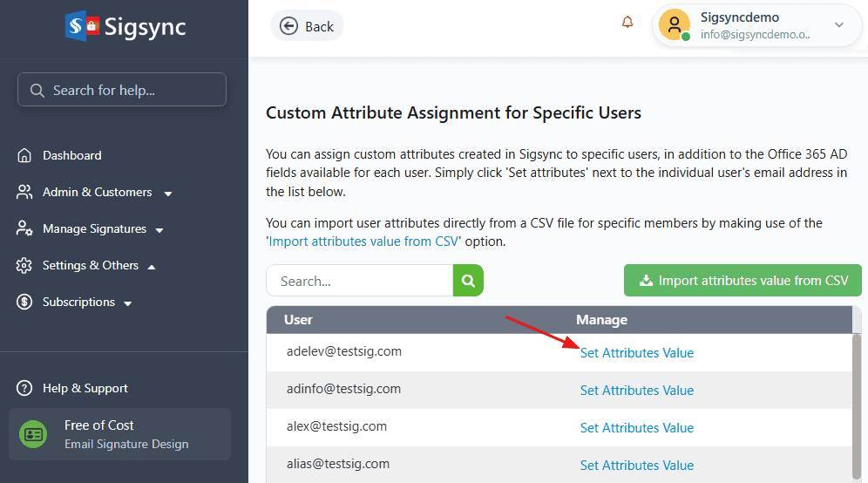Click the green search magnifier button
The image size is (868, 483).
468,281
